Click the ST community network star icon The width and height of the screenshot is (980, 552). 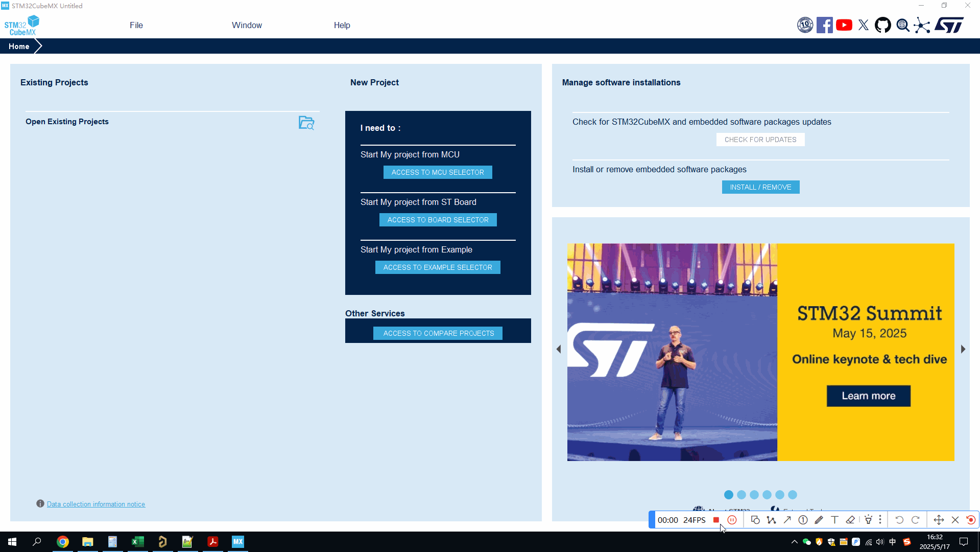(922, 25)
